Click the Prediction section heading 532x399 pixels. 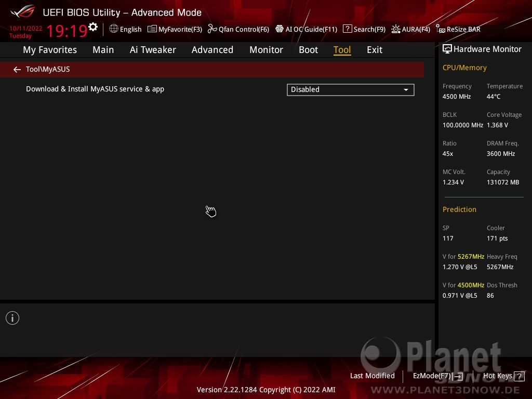(459, 209)
